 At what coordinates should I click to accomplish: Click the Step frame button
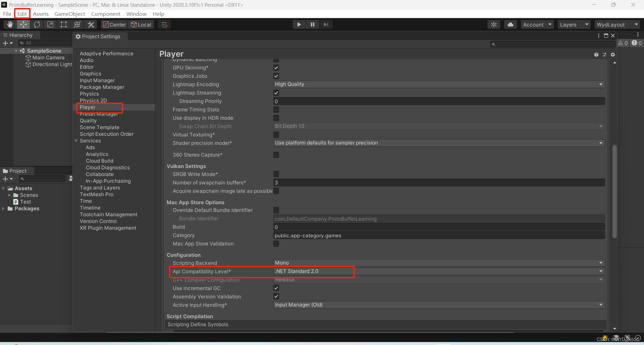click(x=326, y=24)
